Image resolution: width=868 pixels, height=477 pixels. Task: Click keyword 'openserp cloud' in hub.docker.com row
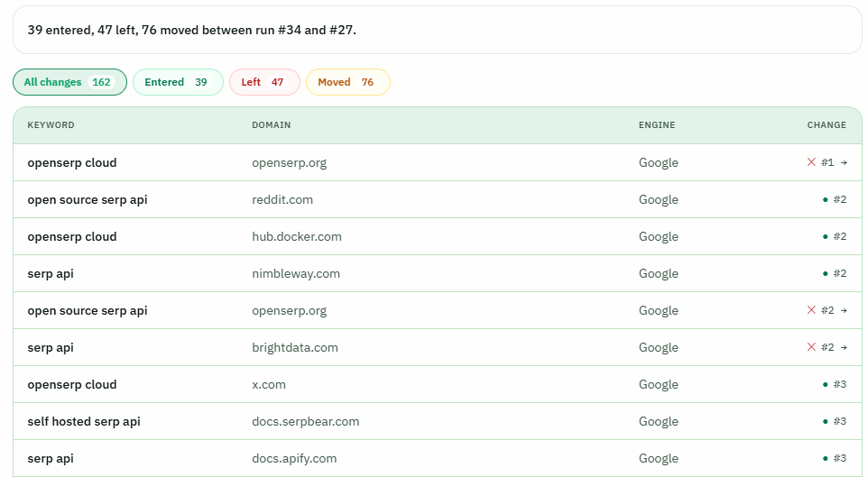[x=72, y=237]
